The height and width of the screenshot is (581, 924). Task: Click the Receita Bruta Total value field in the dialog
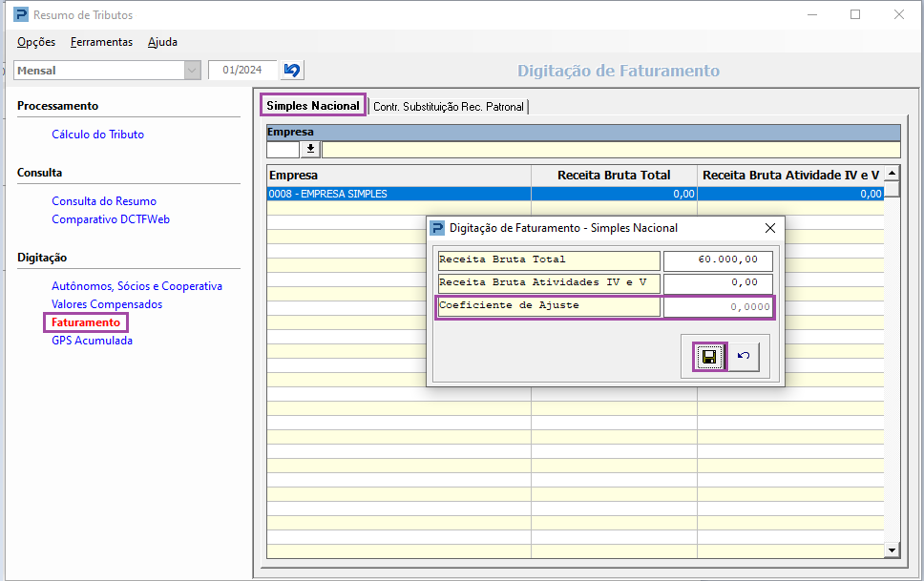point(718,260)
